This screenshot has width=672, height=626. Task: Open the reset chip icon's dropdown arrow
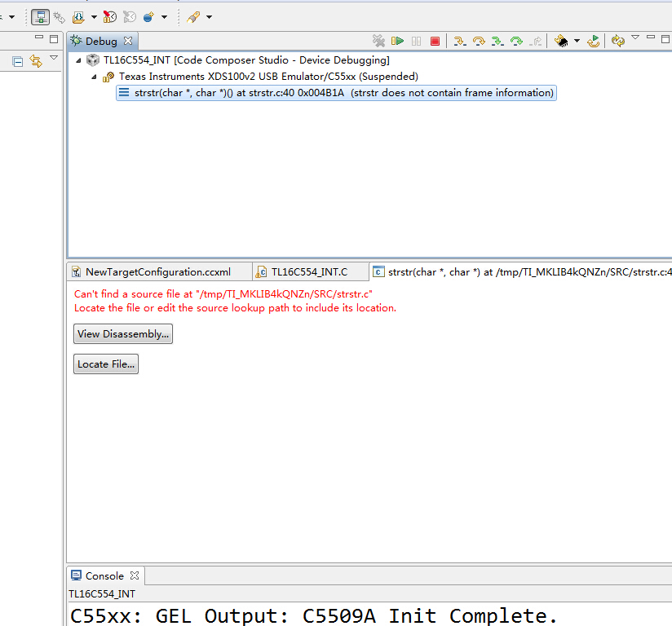click(x=577, y=41)
